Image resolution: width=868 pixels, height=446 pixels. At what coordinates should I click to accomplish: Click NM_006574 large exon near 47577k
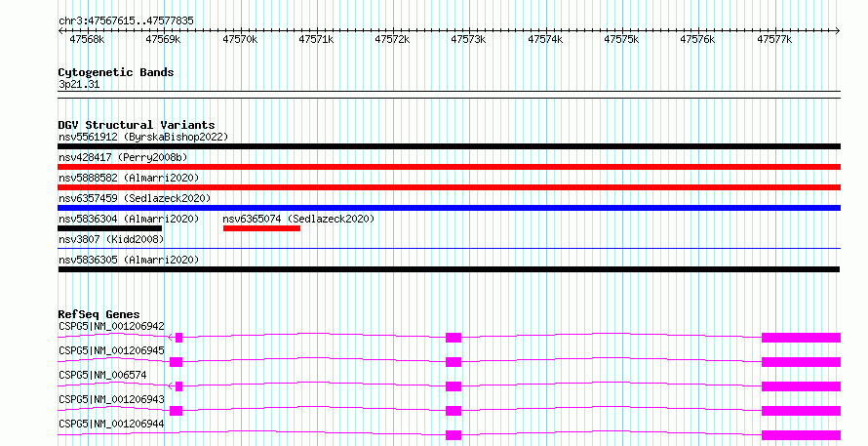click(x=801, y=386)
